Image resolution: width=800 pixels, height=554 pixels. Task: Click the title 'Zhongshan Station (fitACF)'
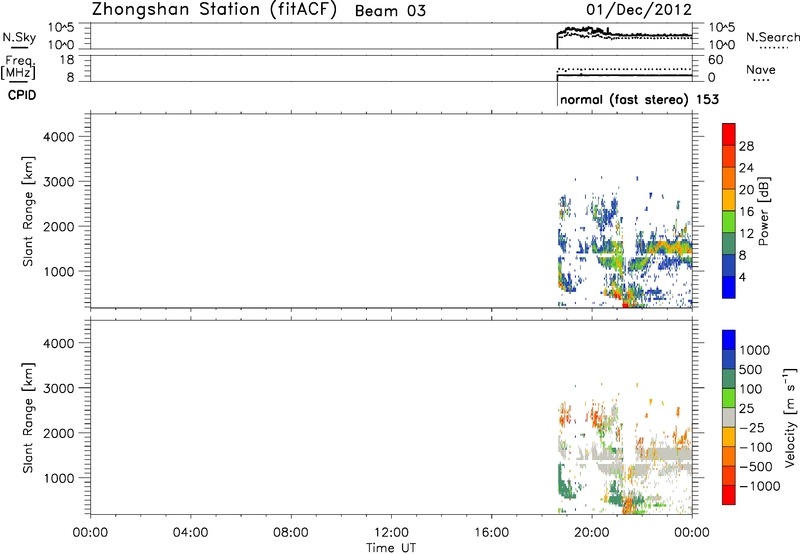214,10
